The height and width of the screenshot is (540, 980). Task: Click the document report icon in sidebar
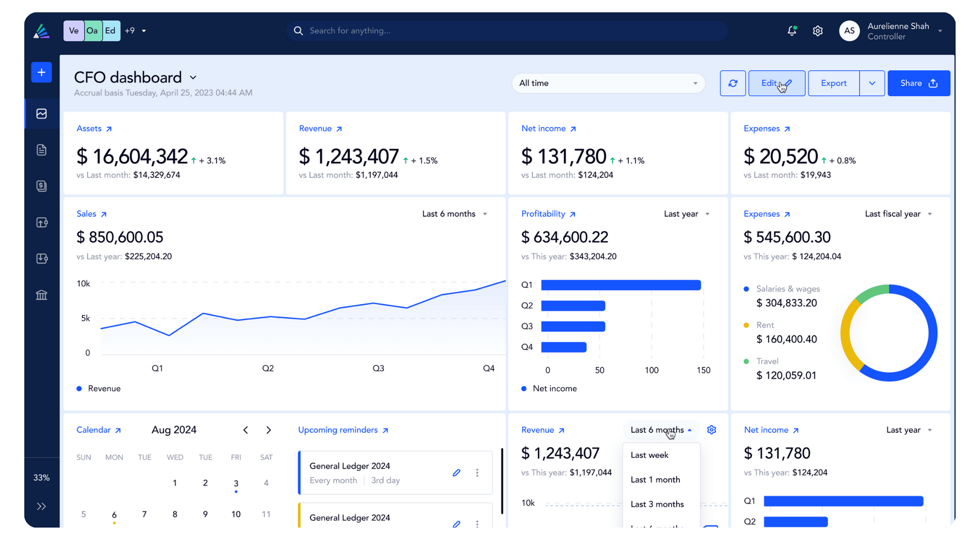42,150
